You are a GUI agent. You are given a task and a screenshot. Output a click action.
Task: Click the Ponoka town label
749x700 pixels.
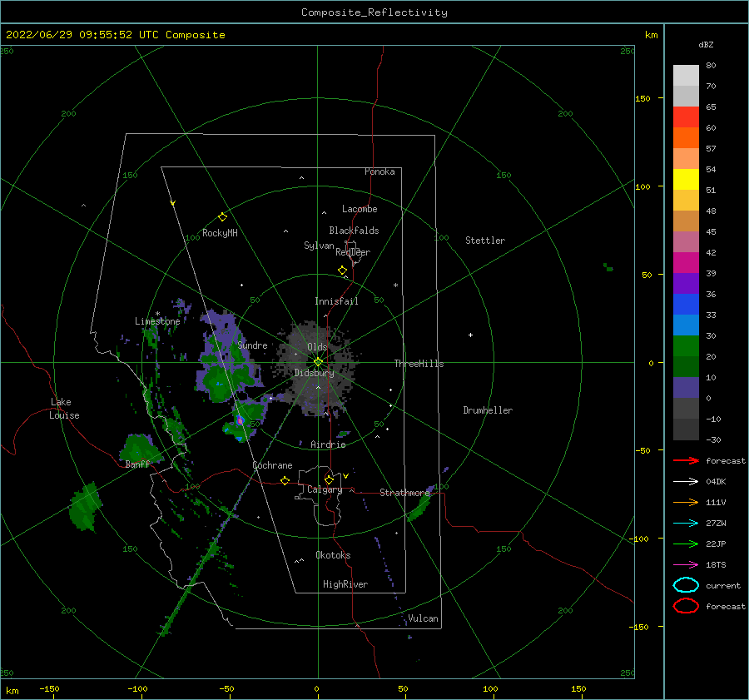coord(379,171)
